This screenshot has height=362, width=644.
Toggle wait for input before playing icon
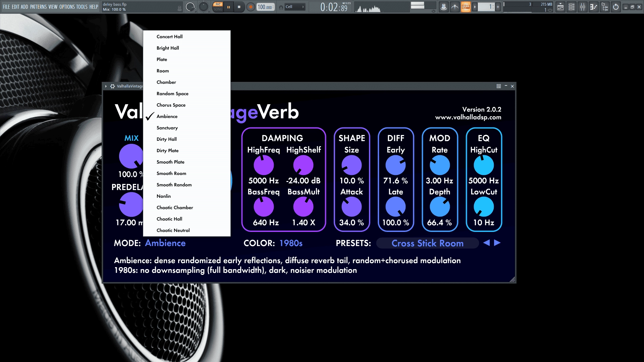(x=454, y=7)
